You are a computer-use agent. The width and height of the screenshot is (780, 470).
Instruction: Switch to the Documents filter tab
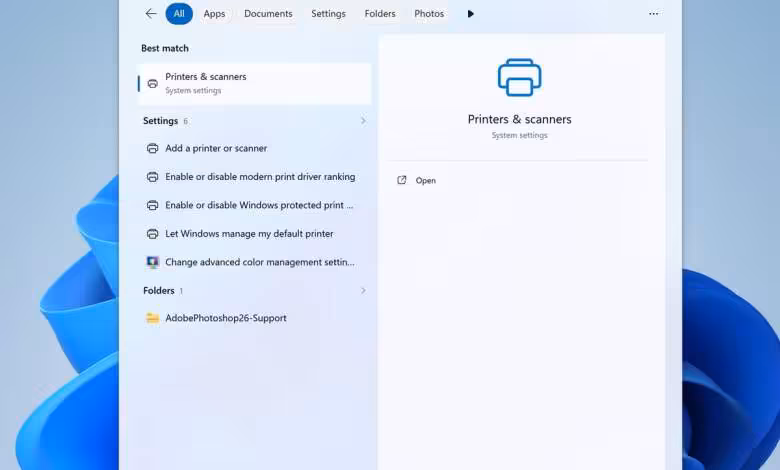click(x=268, y=14)
